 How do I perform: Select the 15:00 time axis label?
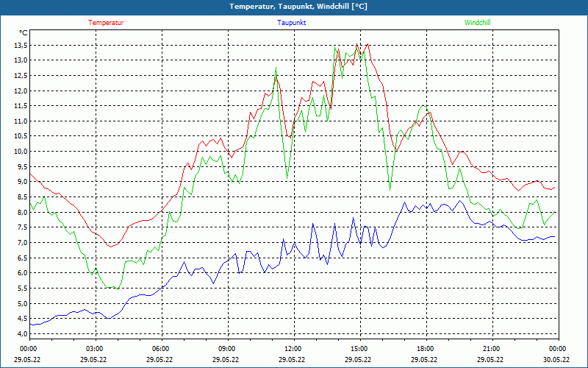click(x=359, y=349)
